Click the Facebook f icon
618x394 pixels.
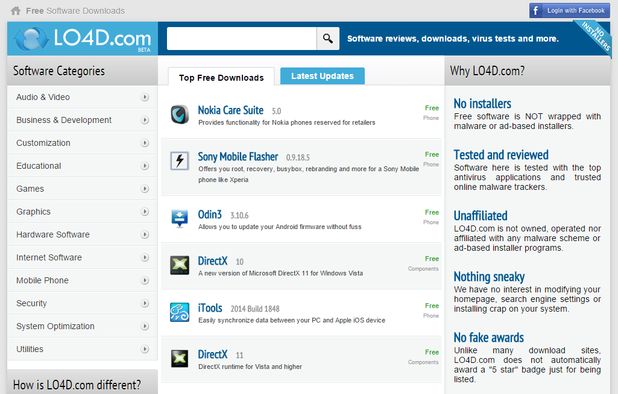(x=536, y=11)
